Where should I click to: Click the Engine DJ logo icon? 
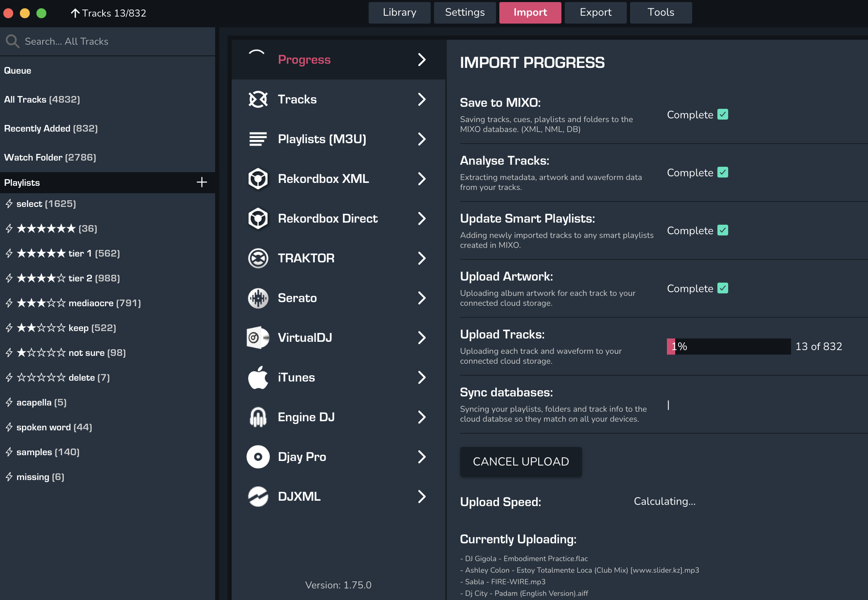point(258,417)
